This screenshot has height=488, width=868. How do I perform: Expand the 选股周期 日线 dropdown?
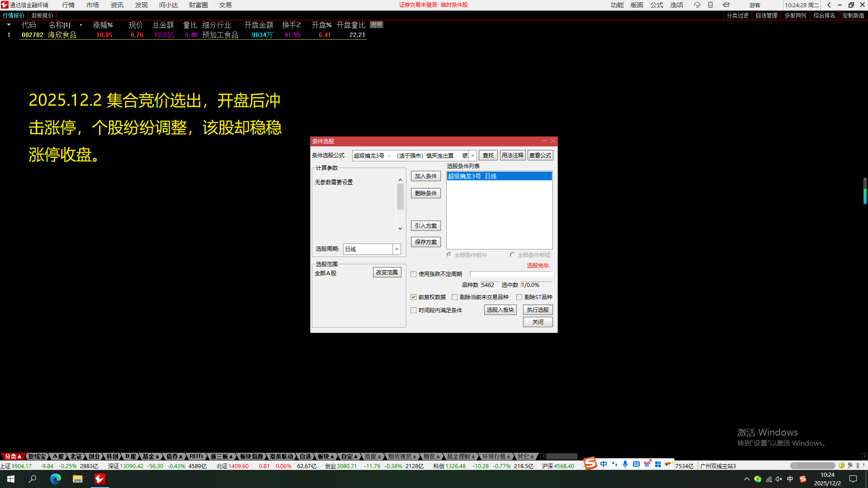[396, 249]
